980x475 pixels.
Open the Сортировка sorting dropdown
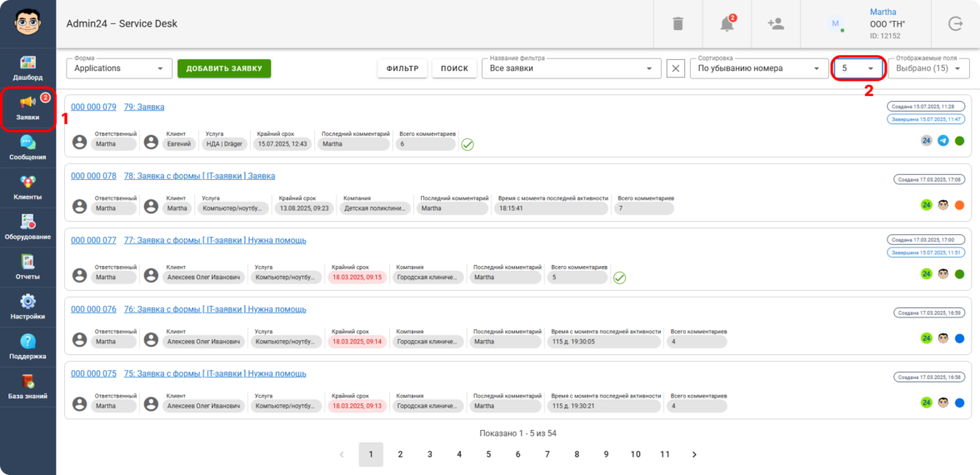(x=758, y=68)
